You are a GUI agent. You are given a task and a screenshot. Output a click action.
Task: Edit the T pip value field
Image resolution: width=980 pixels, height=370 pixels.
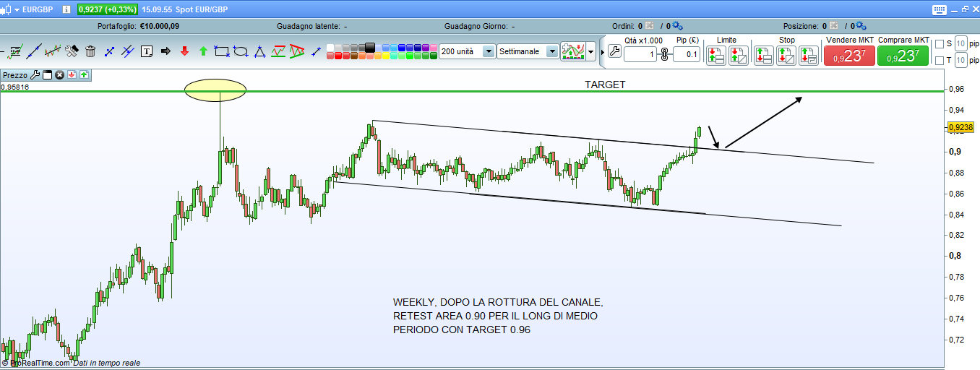point(961,61)
